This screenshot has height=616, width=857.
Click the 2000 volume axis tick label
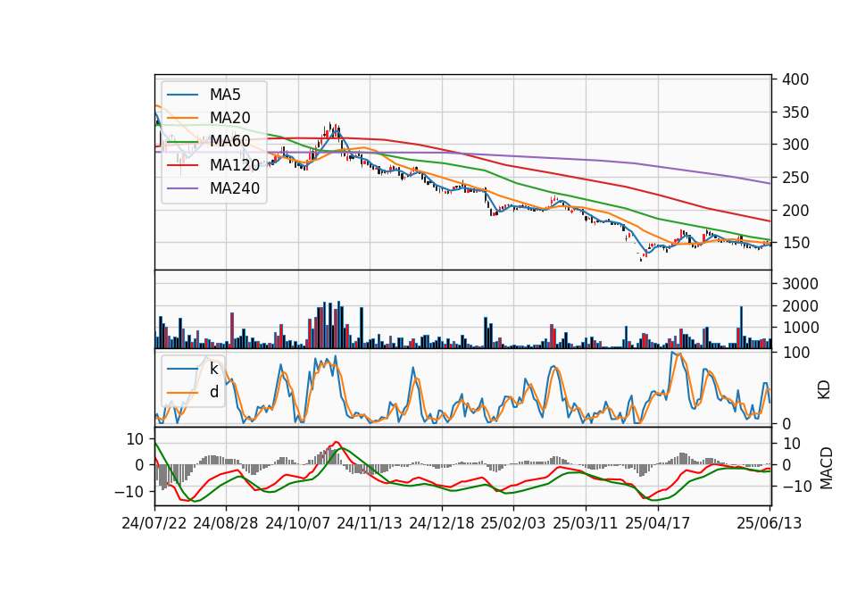800,306
